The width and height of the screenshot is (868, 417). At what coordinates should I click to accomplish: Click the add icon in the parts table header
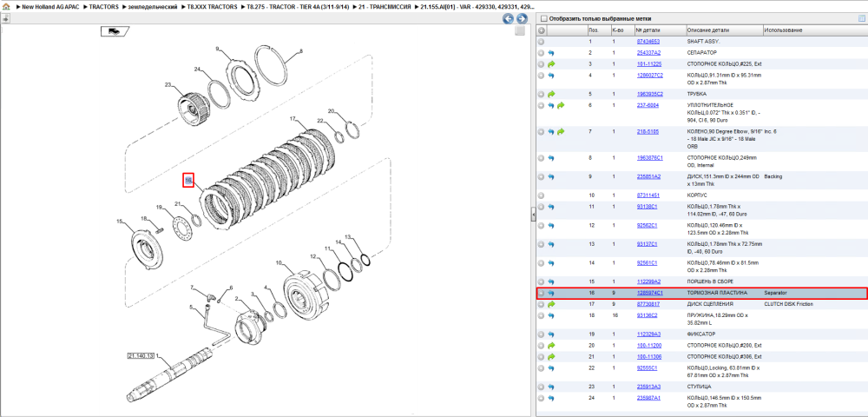542,30
